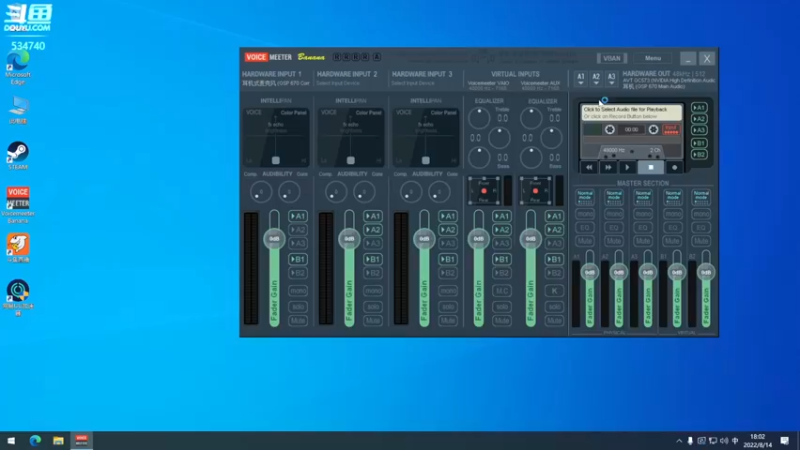Screen dimensions: 800x450
Task: Click the Voicemeeter VAIO fader gain knob
Action: pos(479,239)
